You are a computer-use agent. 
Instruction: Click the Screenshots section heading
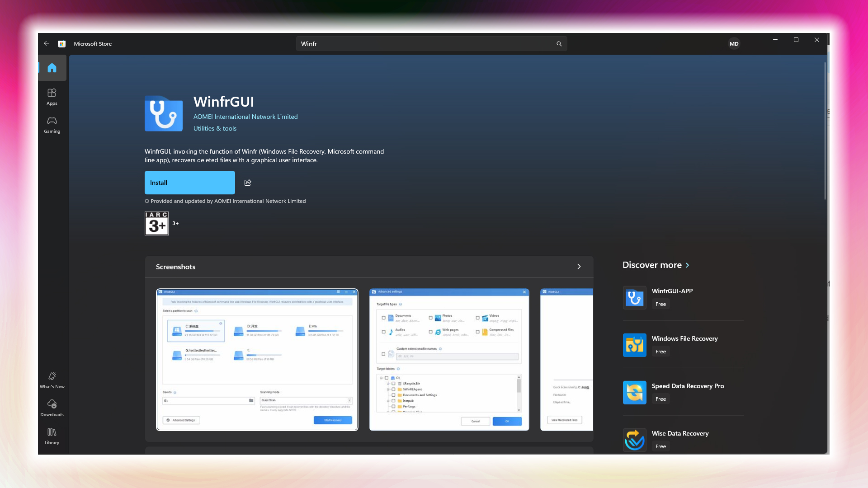coord(175,267)
